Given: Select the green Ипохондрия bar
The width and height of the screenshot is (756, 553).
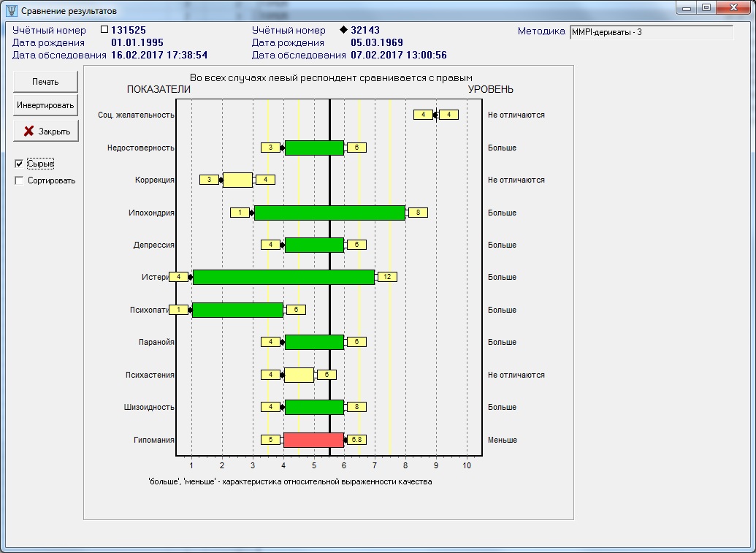Looking at the screenshot, I should (x=329, y=213).
